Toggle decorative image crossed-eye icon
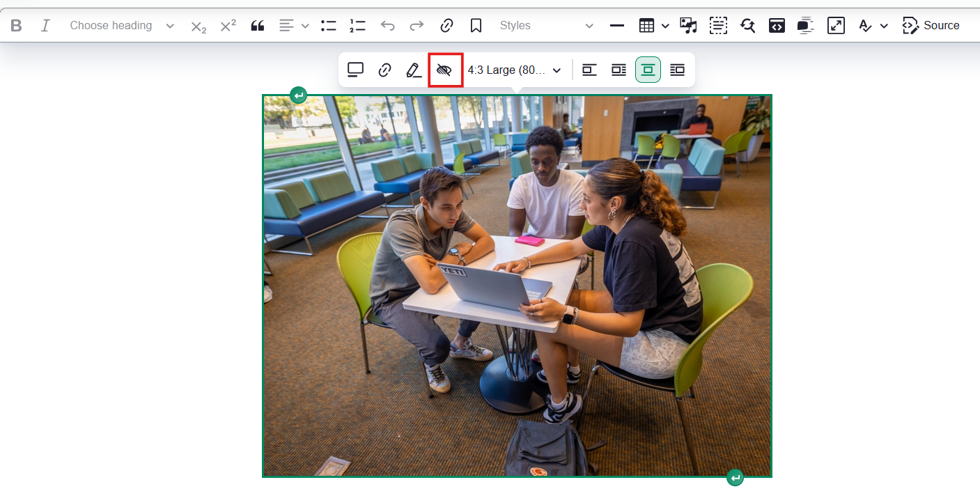 [444, 70]
